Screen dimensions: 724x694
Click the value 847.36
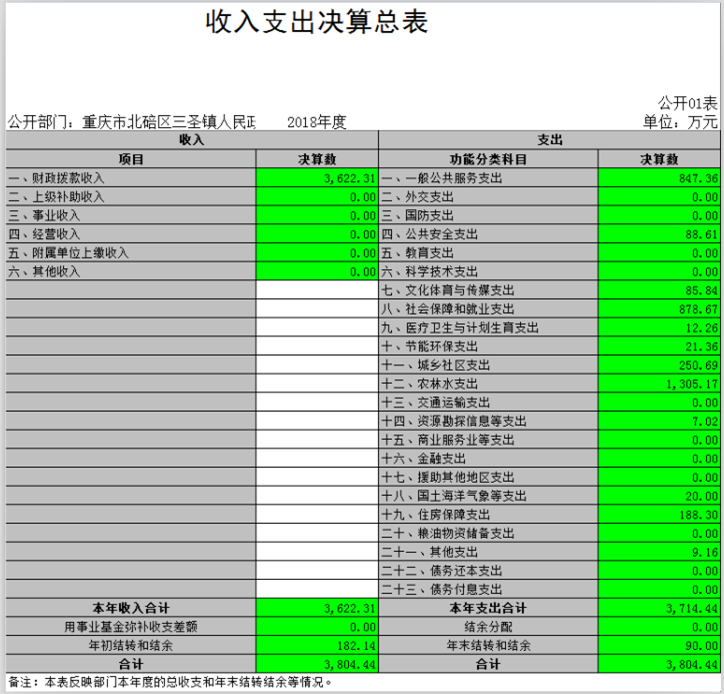coord(698,178)
